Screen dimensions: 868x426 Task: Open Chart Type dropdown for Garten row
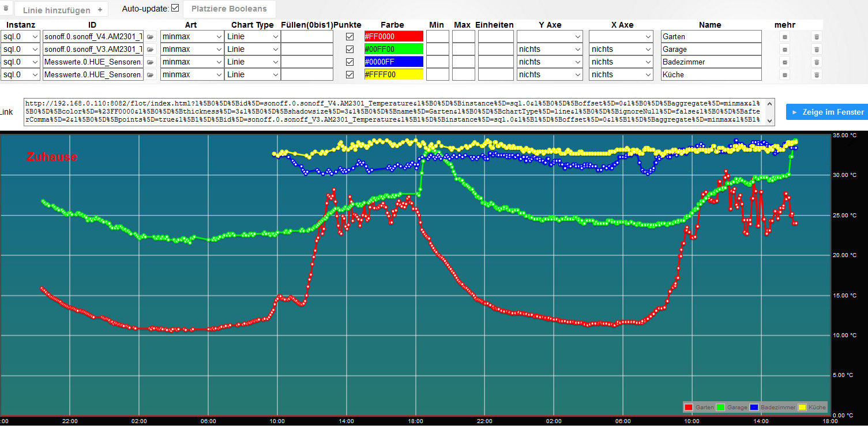point(251,36)
